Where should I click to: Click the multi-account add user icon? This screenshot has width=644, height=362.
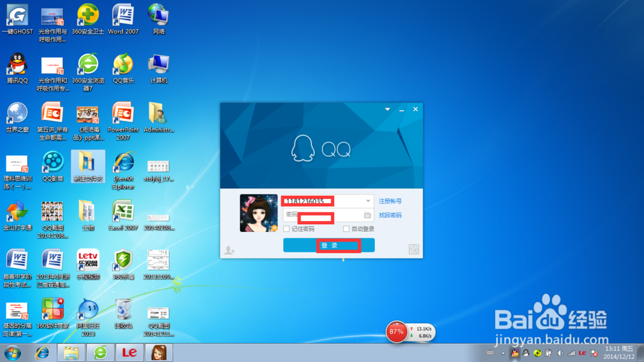coord(230,250)
